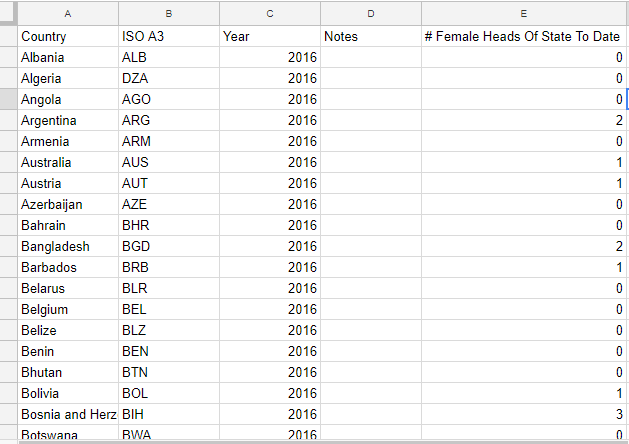Select column C header

270,14
